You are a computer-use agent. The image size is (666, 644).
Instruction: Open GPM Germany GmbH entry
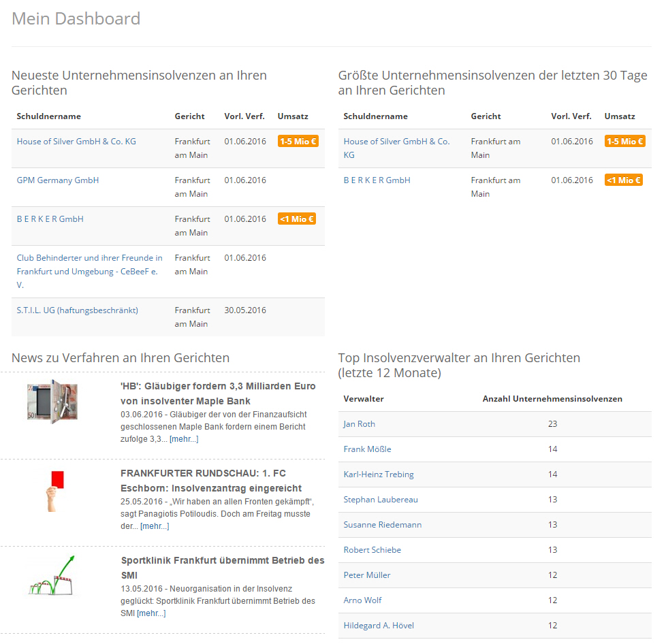[x=58, y=180]
